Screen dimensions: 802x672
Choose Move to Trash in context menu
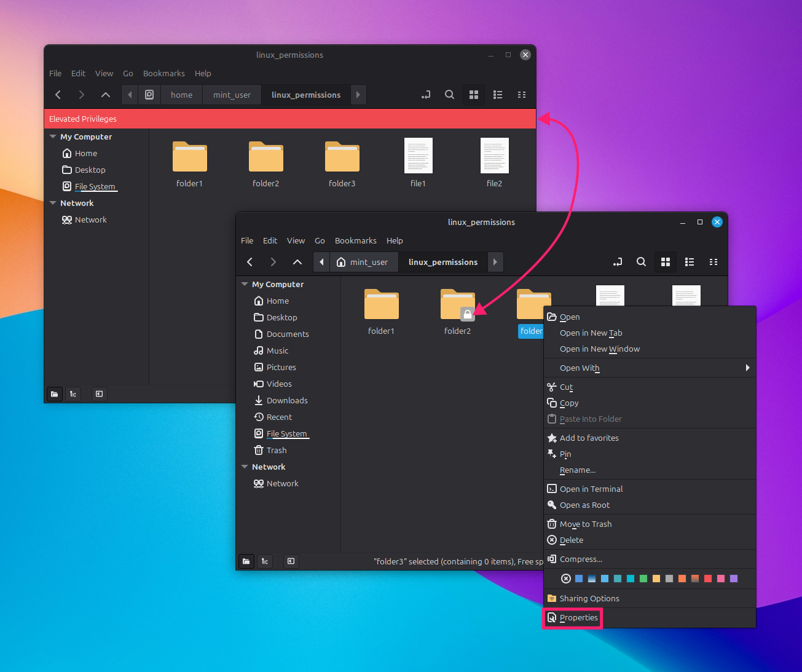[x=650, y=524]
